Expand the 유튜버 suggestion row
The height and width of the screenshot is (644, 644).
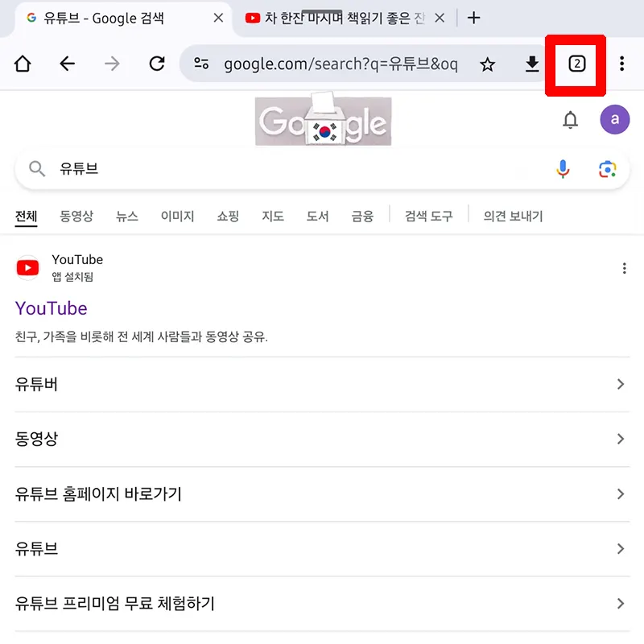pyautogui.click(x=322, y=384)
